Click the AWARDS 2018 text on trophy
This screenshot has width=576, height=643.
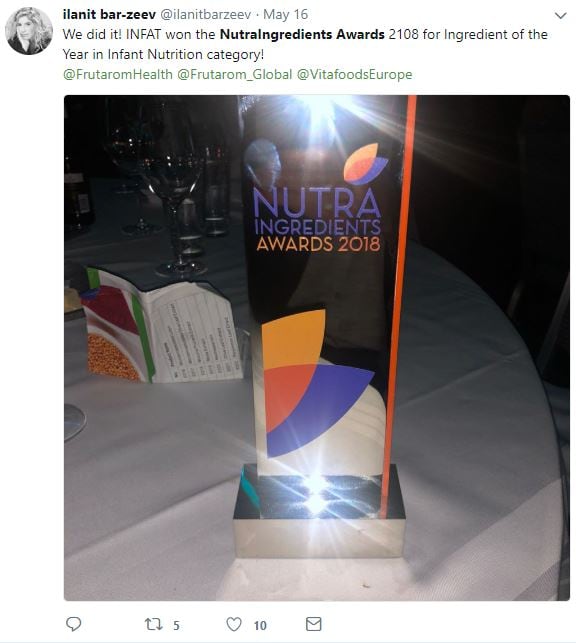[318, 244]
